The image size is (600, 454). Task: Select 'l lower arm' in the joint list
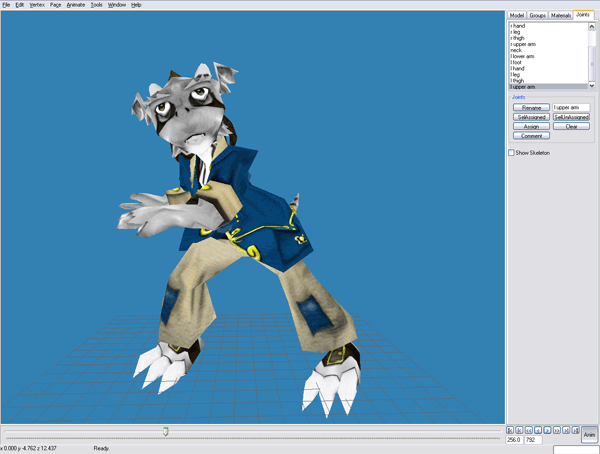pyautogui.click(x=548, y=56)
